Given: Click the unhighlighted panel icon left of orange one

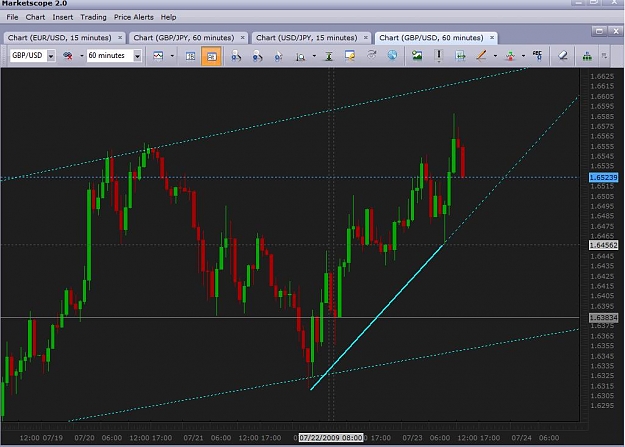Looking at the screenshot, I should pos(191,56).
